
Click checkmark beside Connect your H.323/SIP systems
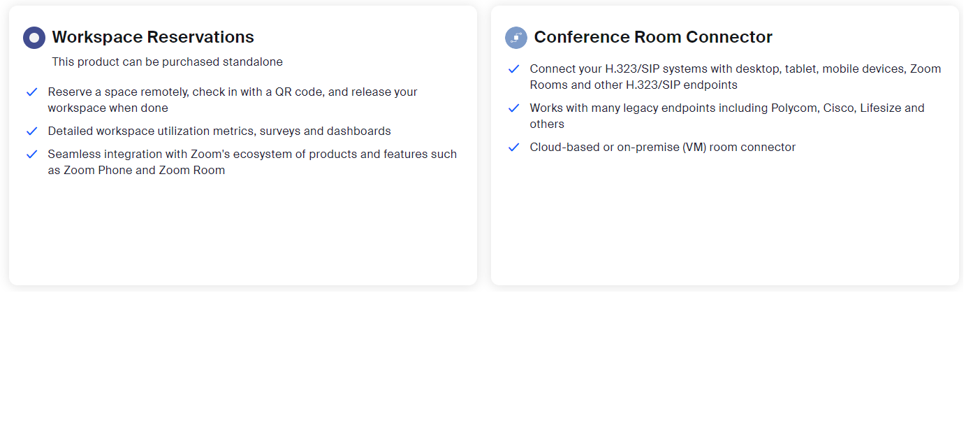pos(514,69)
